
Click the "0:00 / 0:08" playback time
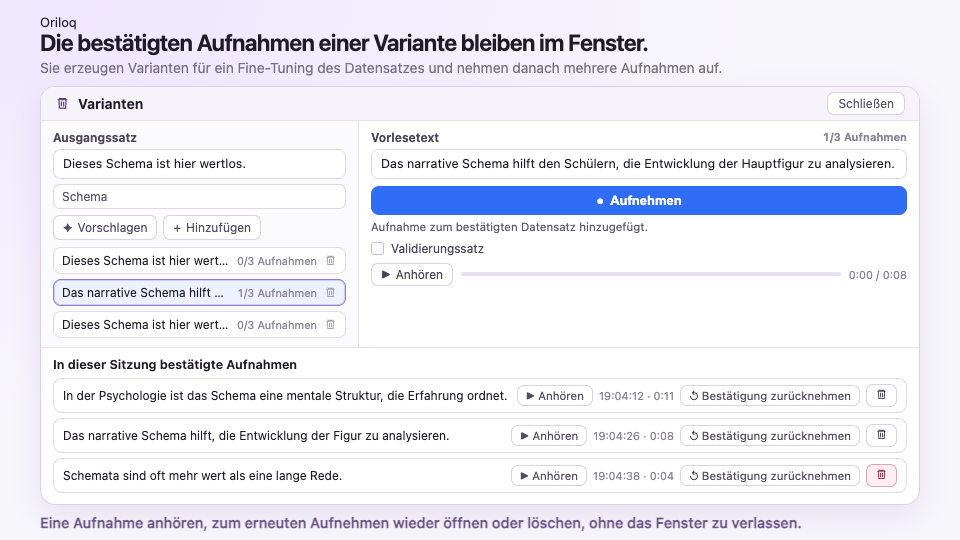tap(877, 275)
